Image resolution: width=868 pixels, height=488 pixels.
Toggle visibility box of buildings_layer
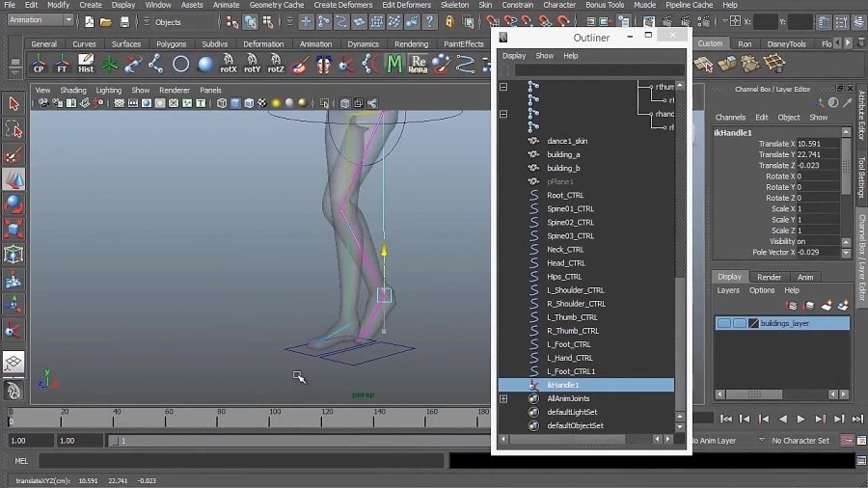[723, 323]
